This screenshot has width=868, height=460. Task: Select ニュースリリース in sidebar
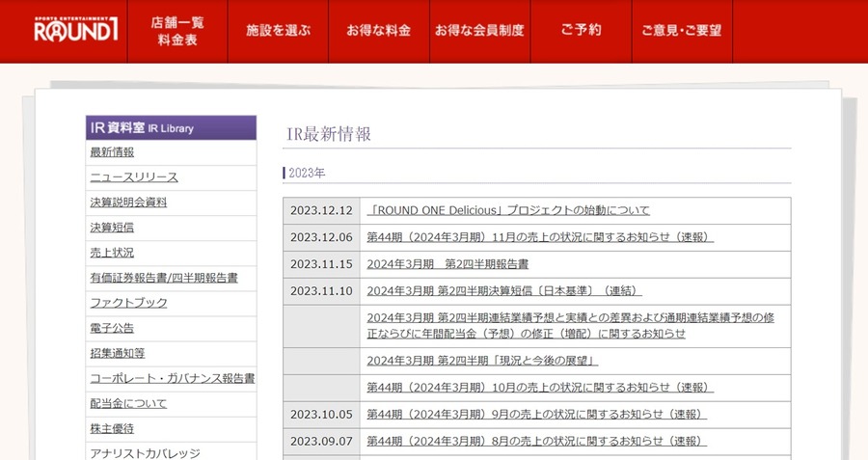click(134, 177)
